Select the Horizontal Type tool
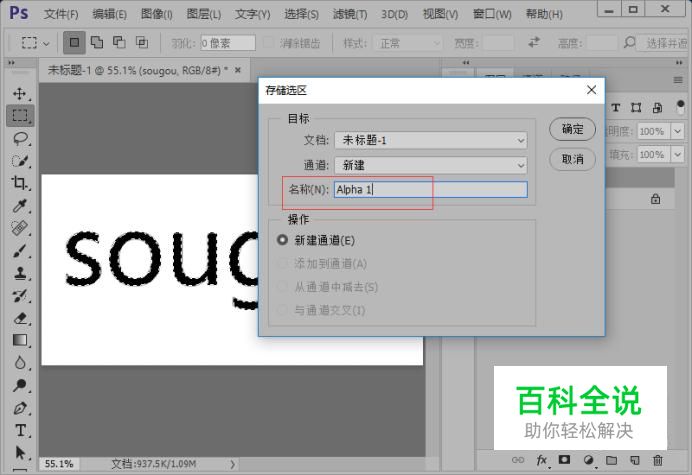The width and height of the screenshot is (692, 475). (x=20, y=430)
